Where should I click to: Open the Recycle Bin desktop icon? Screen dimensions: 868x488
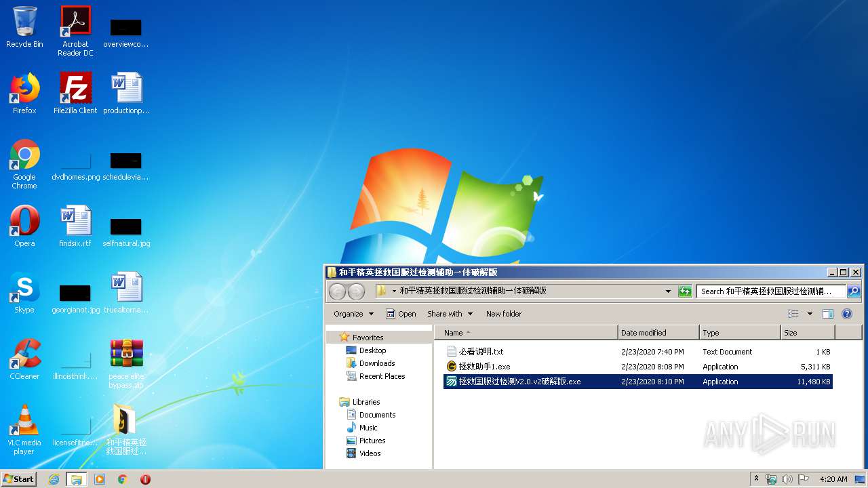(24, 27)
